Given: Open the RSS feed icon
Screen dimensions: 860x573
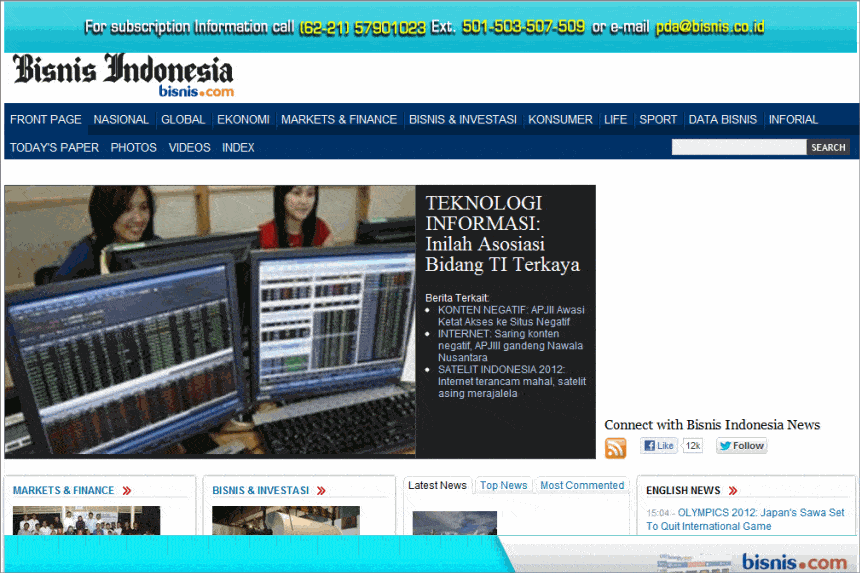Looking at the screenshot, I should pyautogui.click(x=615, y=447).
